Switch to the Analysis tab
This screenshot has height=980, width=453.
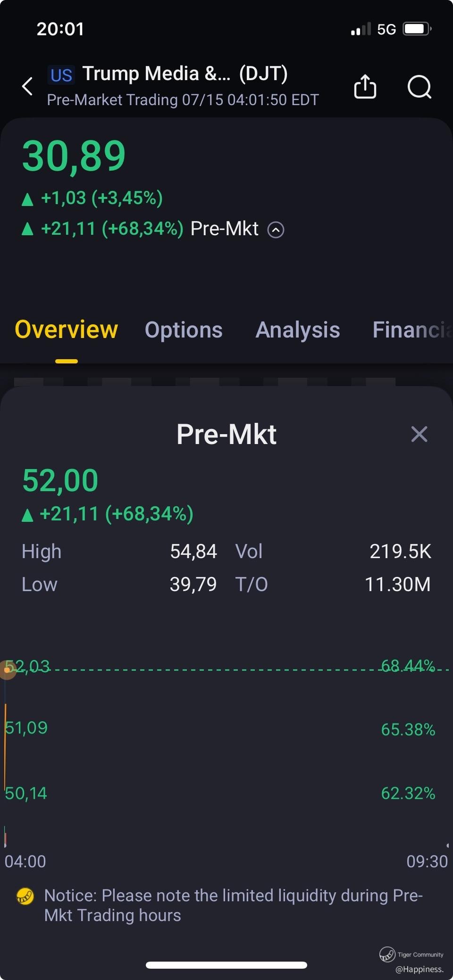[x=297, y=329]
